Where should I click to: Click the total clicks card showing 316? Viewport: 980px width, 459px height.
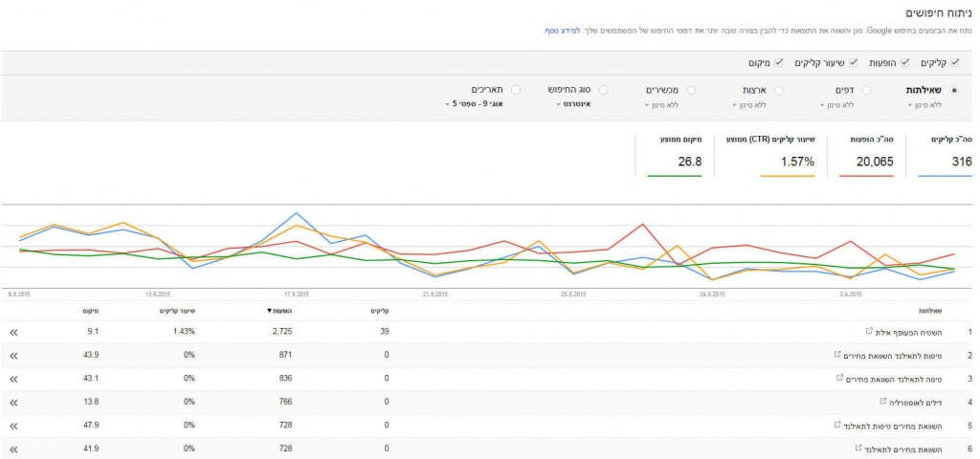(x=945, y=155)
